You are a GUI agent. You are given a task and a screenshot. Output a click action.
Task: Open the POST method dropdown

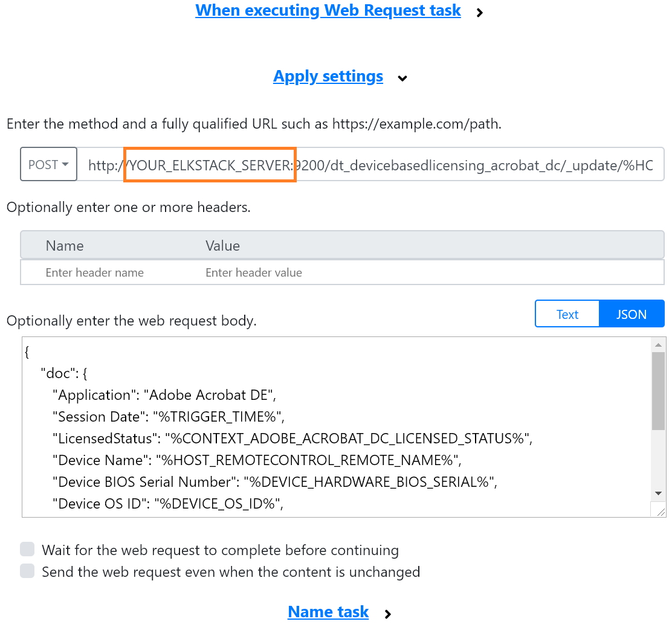point(48,164)
